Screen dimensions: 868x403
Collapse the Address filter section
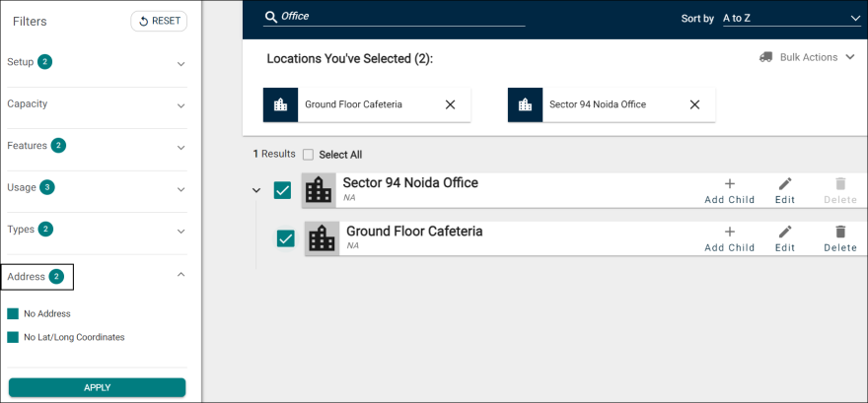pos(181,274)
